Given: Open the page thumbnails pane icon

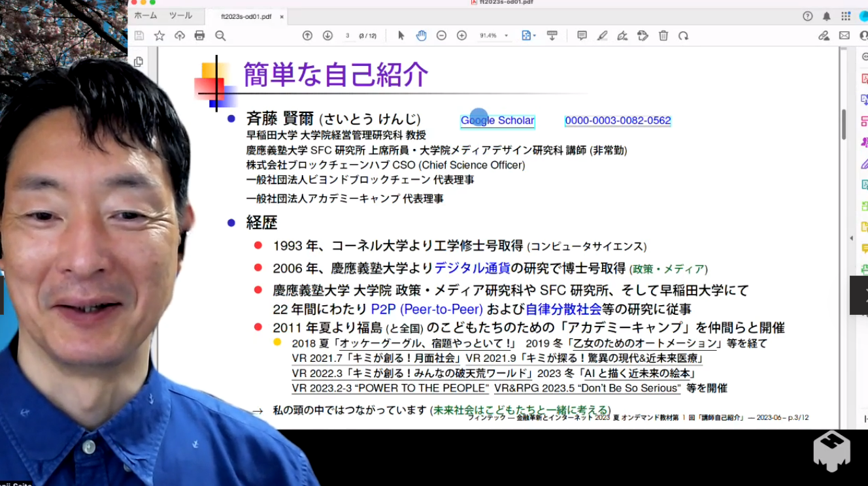Looking at the screenshot, I should point(139,62).
